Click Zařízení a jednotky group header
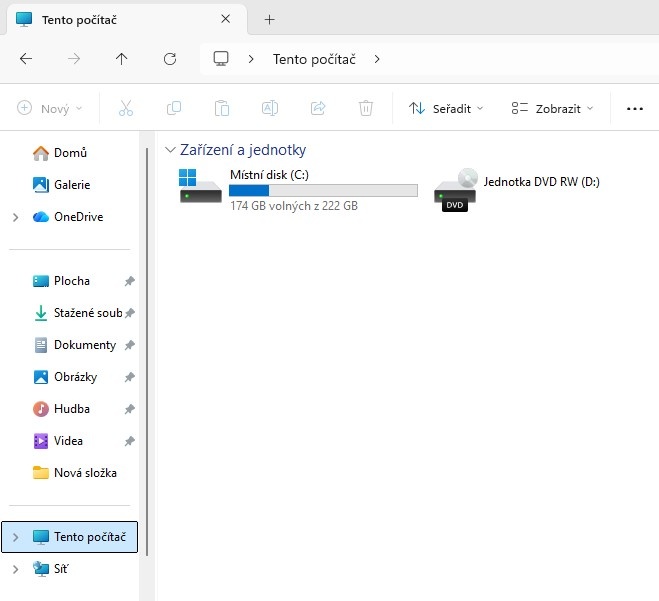 coord(243,150)
